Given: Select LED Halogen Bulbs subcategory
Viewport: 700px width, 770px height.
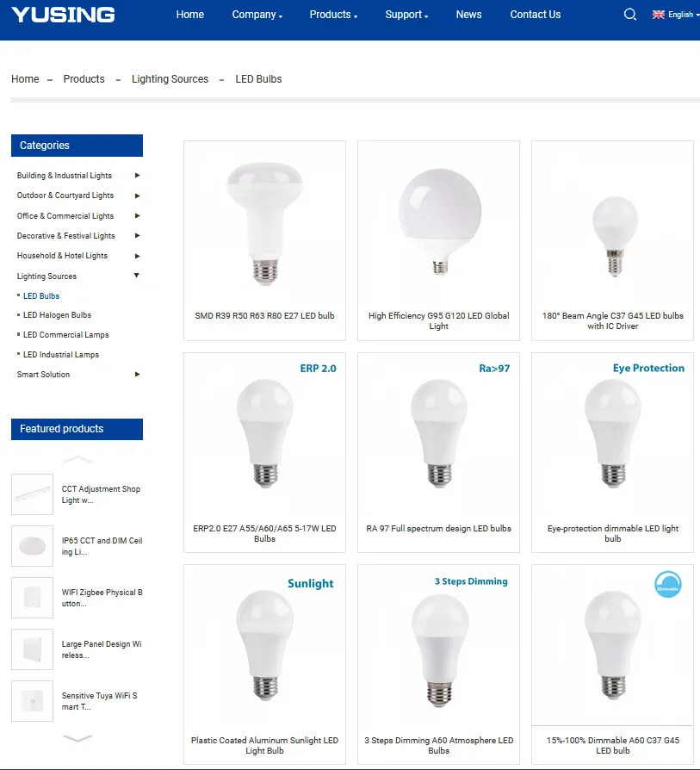Looking at the screenshot, I should 57,315.
